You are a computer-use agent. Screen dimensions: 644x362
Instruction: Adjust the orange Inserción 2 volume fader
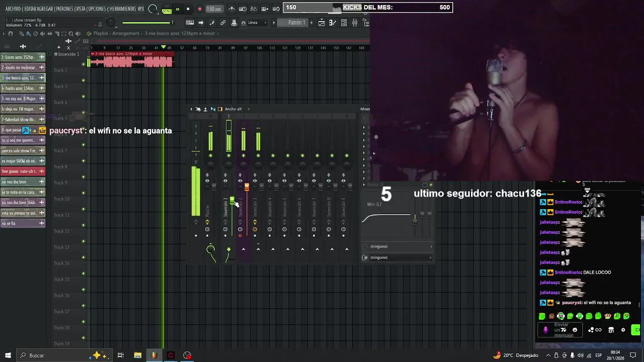(x=247, y=187)
